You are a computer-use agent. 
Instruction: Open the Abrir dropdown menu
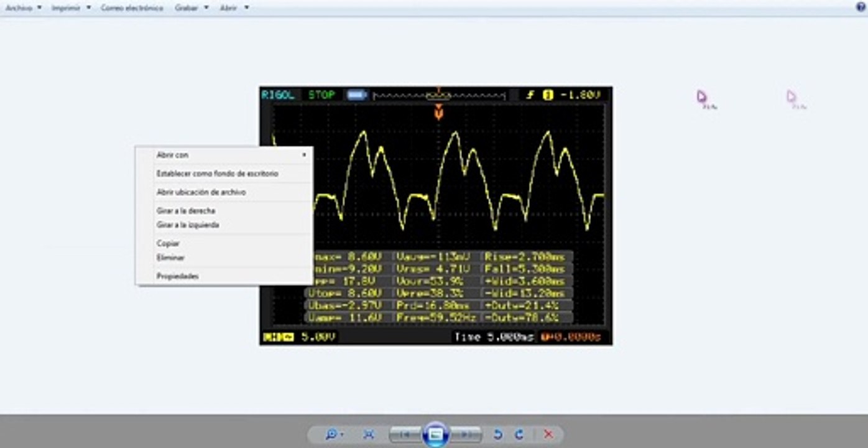tap(234, 7)
